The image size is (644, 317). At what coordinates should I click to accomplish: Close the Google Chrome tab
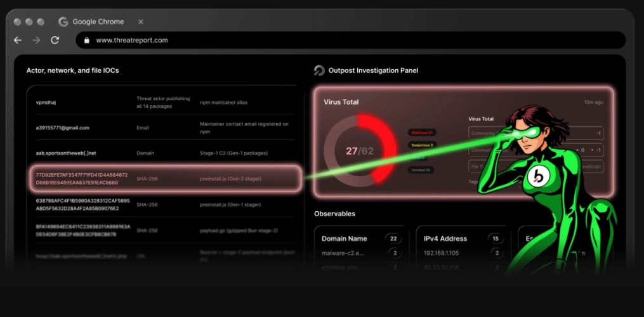pyautogui.click(x=141, y=22)
